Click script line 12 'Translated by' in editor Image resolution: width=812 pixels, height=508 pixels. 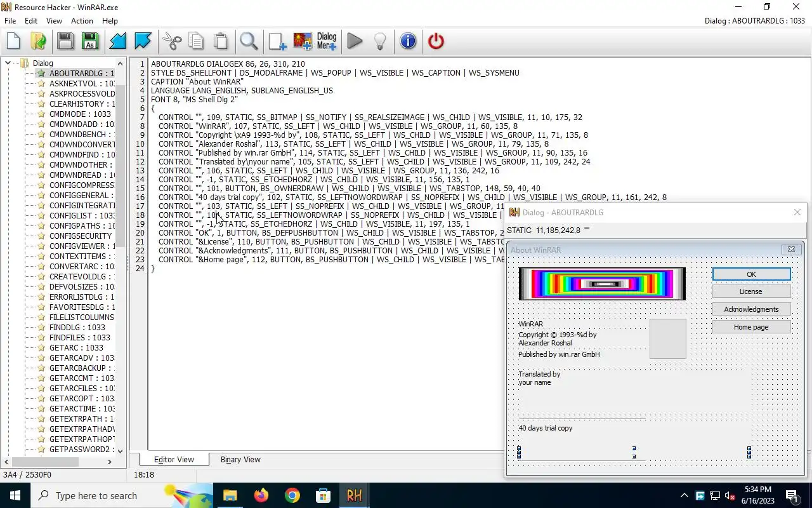click(x=374, y=162)
